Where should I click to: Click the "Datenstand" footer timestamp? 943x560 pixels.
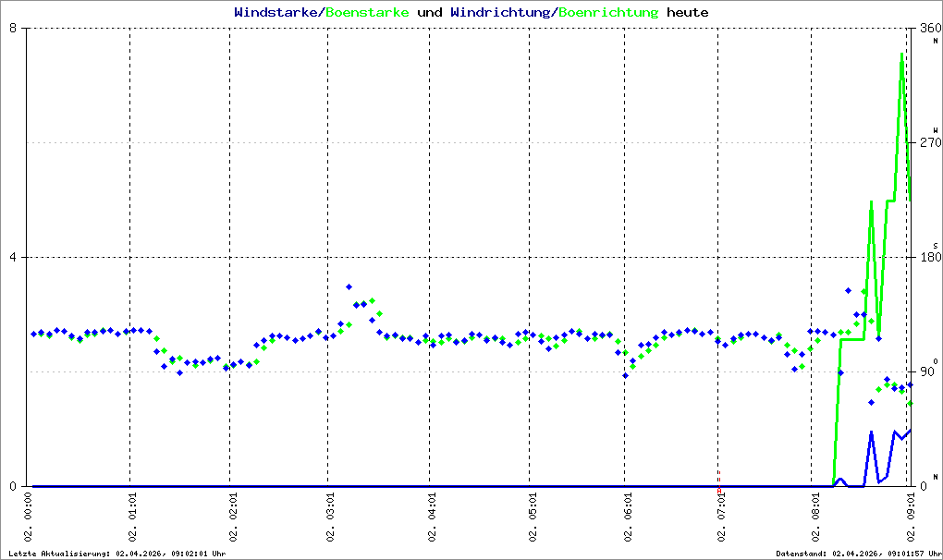859,554
